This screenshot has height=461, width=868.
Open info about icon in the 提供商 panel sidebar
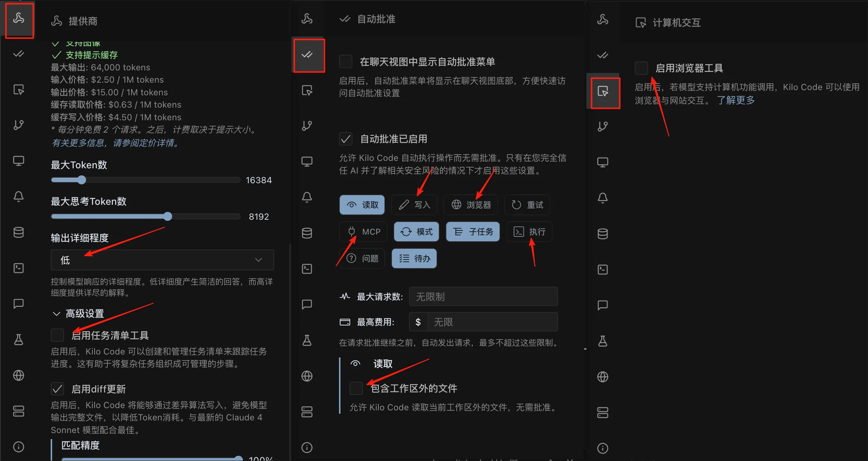pyautogui.click(x=19, y=447)
